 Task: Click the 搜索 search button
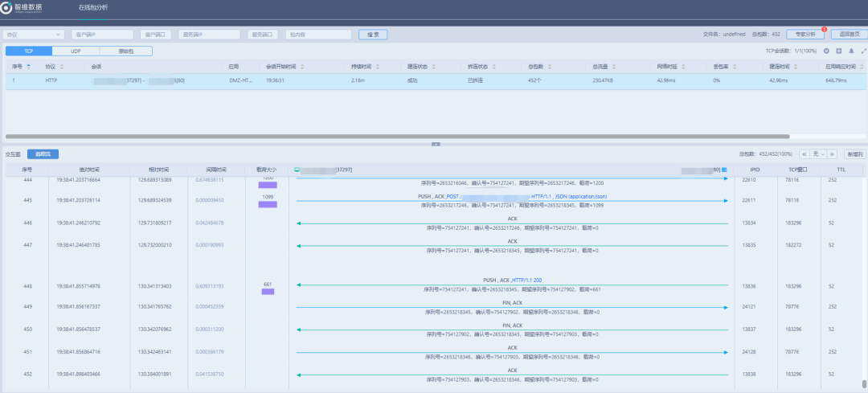pyautogui.click(x=373, y=35)
